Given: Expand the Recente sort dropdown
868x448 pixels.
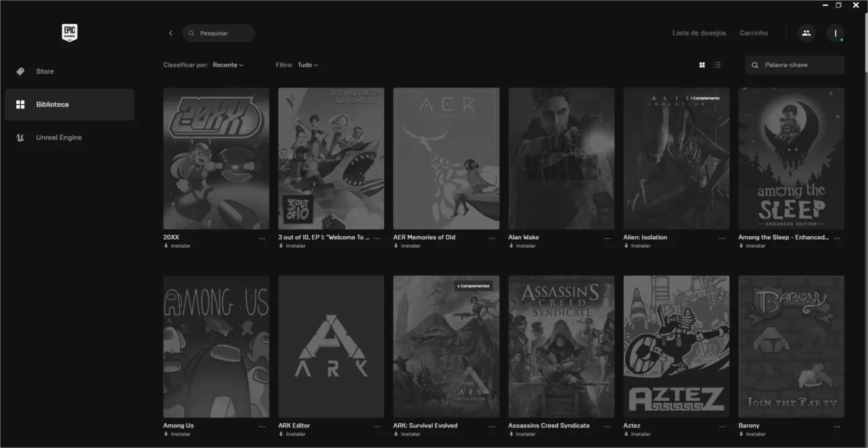Looking at the screenshot, I should [228, 64].
